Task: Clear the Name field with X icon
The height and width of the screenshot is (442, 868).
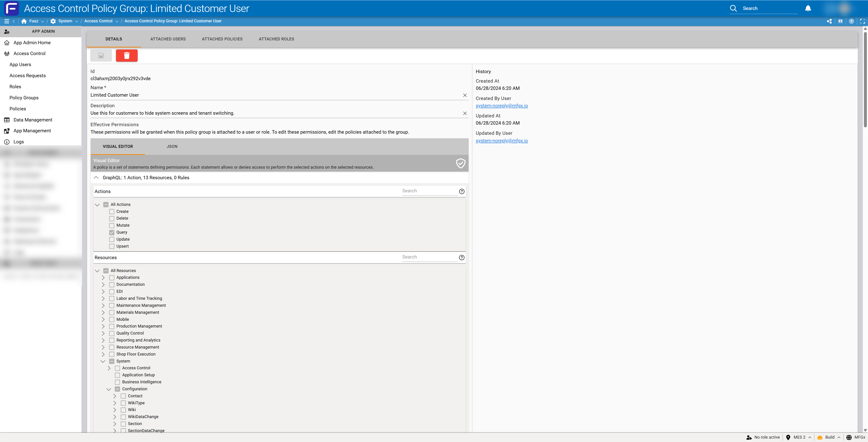Action: [x=465, y=95]
